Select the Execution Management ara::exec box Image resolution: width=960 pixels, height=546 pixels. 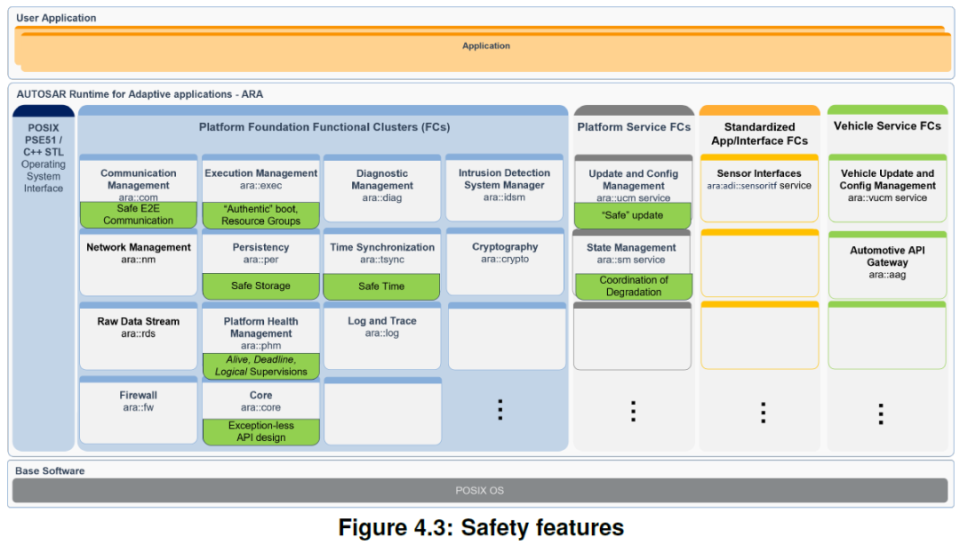[x=261, y=192]
